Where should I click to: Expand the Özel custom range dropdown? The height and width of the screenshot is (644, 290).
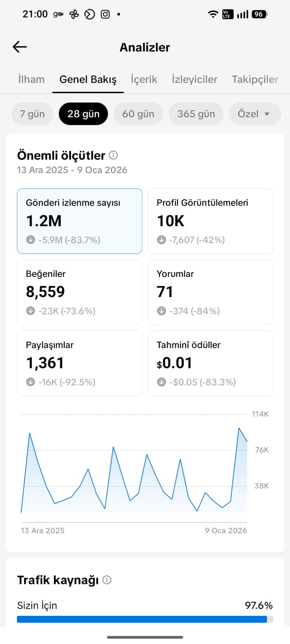tap(255, 114)
